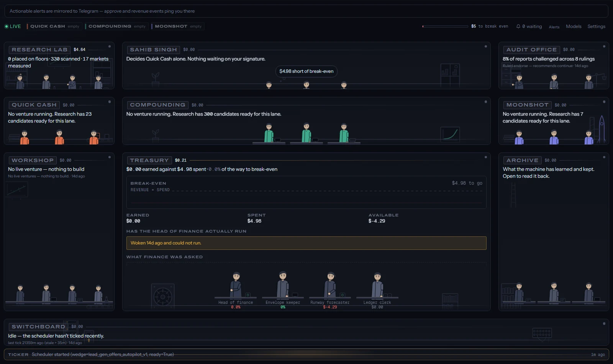The height and width of the screenshot is (364, 613).
Task: Click the bookshelf icon in Sahib Singh room
Action: 450,75
